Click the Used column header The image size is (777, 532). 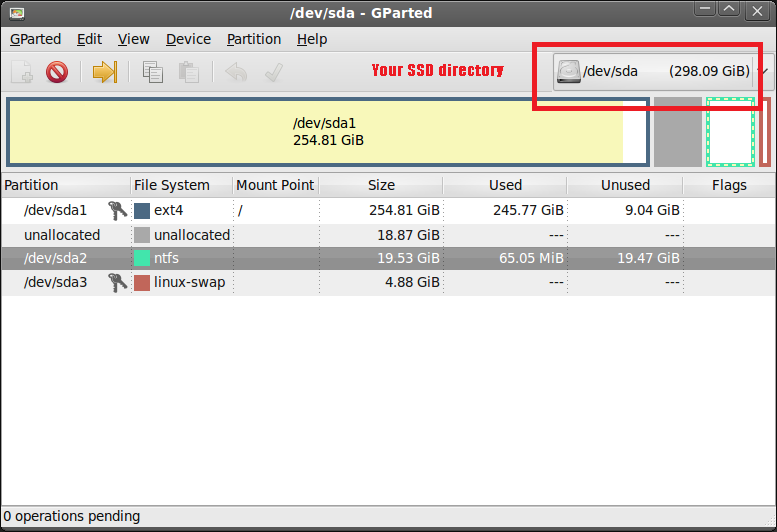pyautogui.click(x=505, y=185)
